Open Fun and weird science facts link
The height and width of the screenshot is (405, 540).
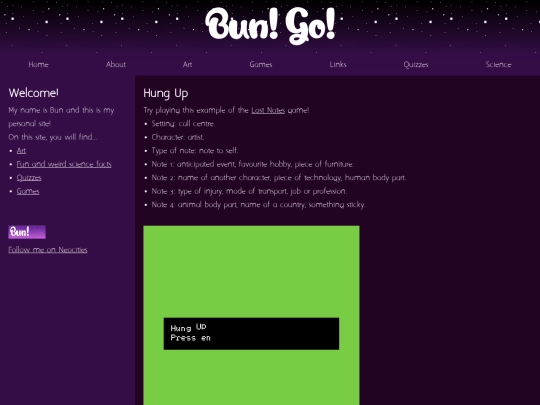click(x=64, y=164)
